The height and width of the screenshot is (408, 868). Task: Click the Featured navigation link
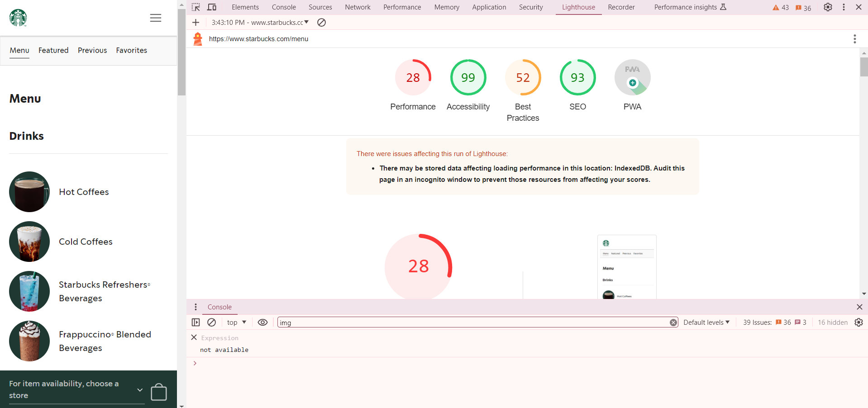click(x=53, y=50)
